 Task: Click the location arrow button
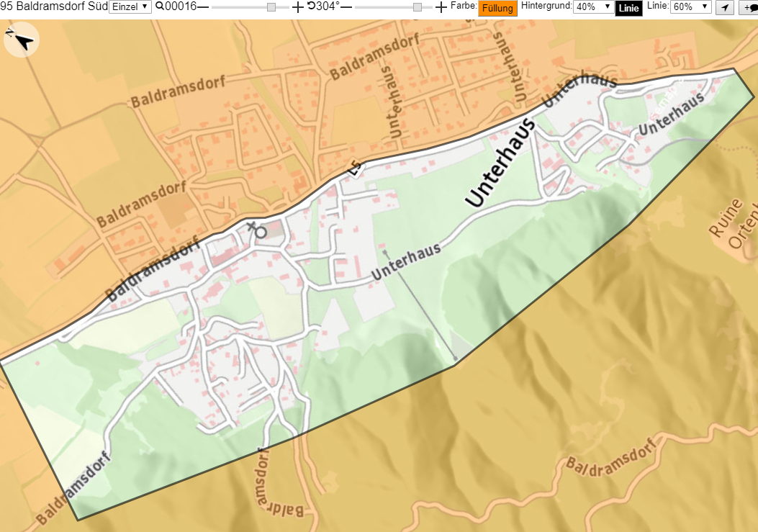[725, 8]
